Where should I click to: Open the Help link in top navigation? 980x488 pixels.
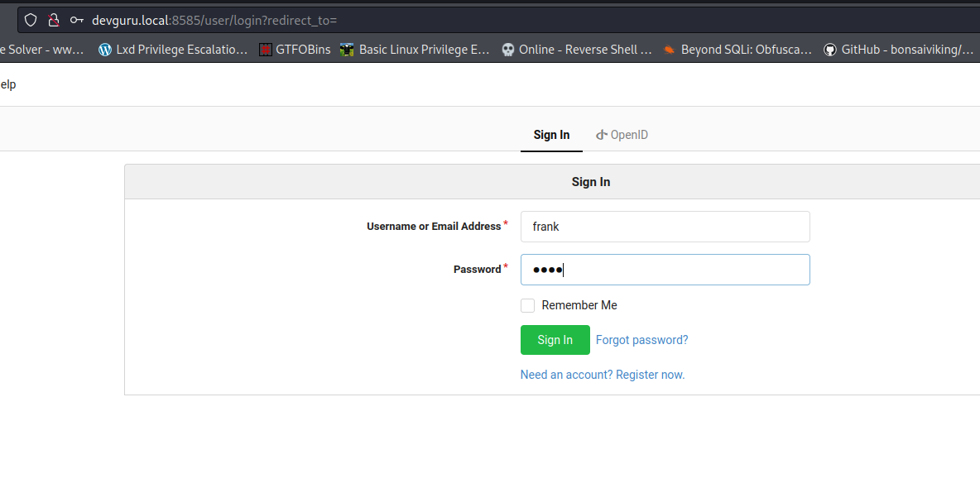[7, 84]
